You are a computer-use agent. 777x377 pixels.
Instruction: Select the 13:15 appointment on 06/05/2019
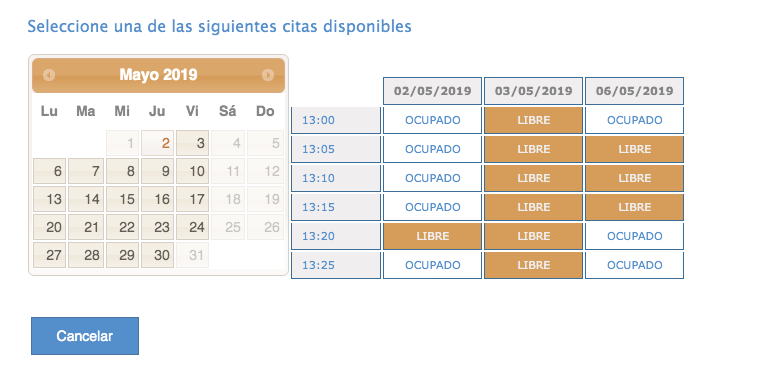point(634,207)
